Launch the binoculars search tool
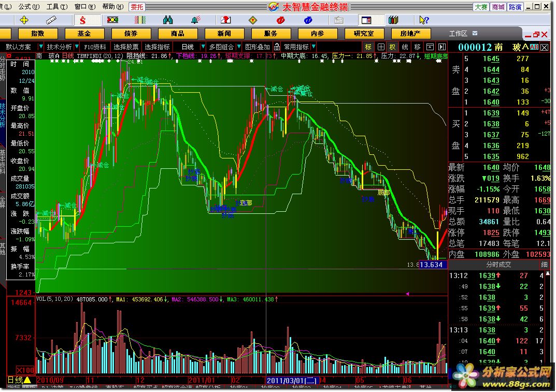The image size is (556, 392). [x=167, y=20]
